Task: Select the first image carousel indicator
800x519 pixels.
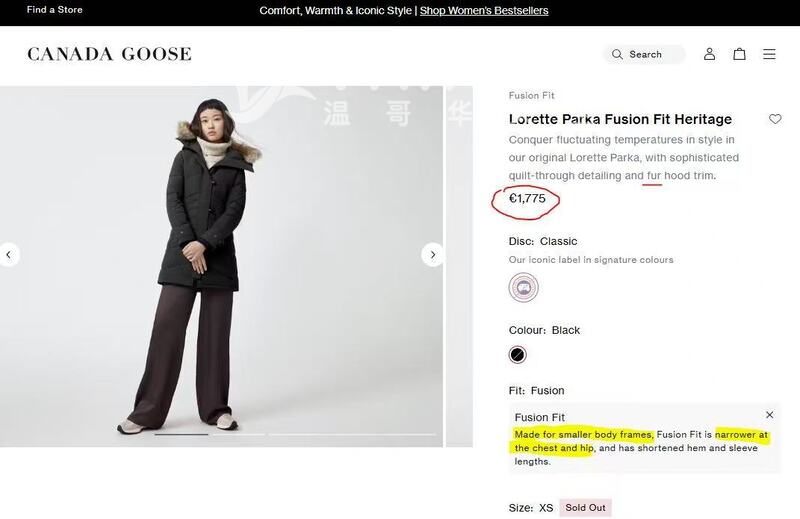Action: 181,434
